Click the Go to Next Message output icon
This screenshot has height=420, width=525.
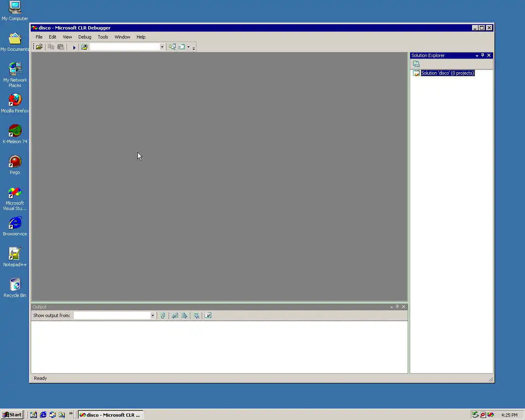(184, 315)
